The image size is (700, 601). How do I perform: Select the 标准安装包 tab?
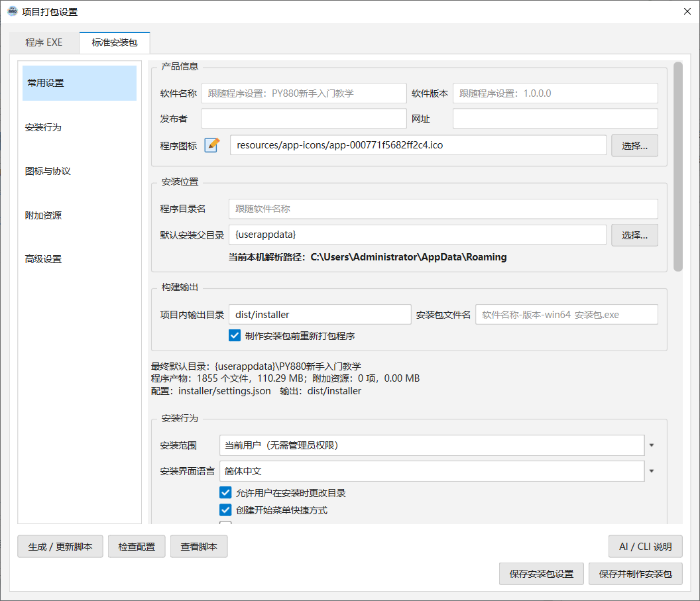(x=115, y=43)
